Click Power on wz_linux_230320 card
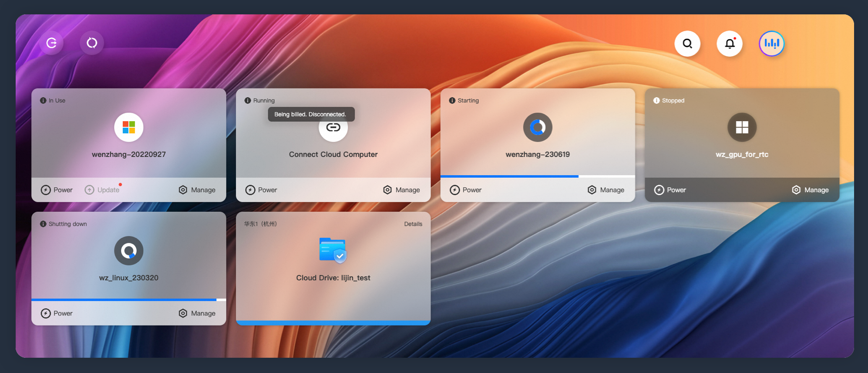 [57, 313]
